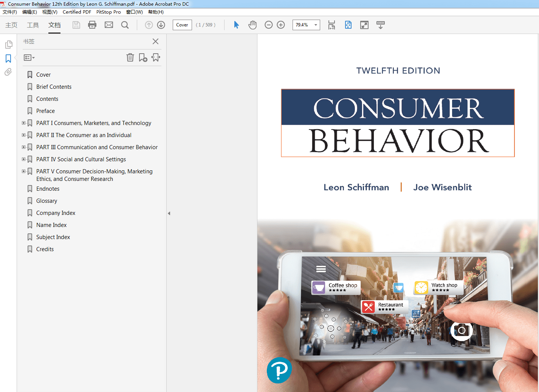Open the zoom percentage dropdown
Image resolution: width=539 pixels, height=392 pixels.
(x=316, y=25)
